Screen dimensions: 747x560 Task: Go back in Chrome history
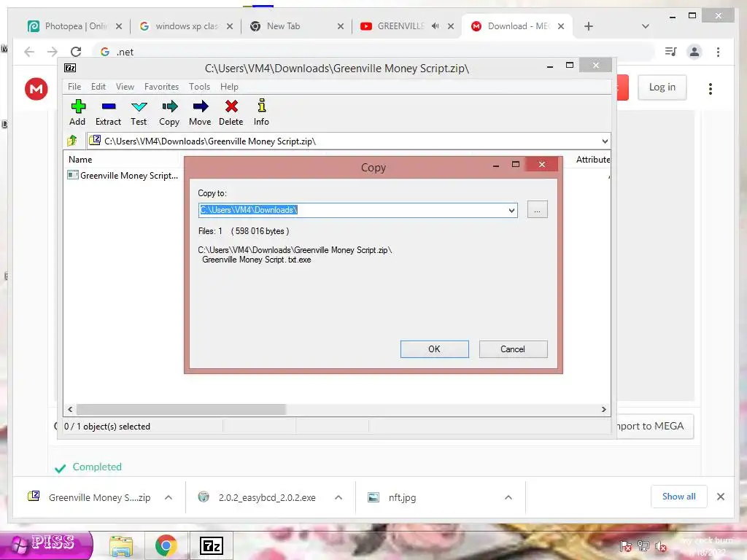point(29,52)
